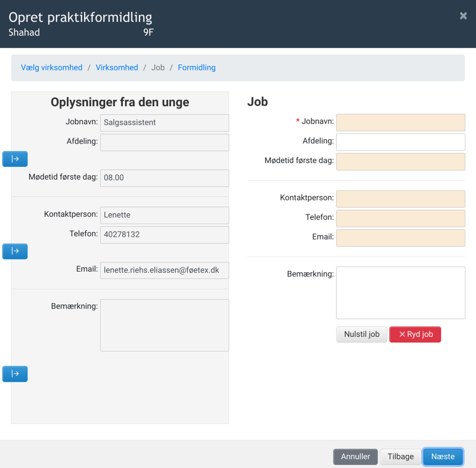476x468 pixels.
Task: Click the Nulstil job button
Action: click(361, 334)
